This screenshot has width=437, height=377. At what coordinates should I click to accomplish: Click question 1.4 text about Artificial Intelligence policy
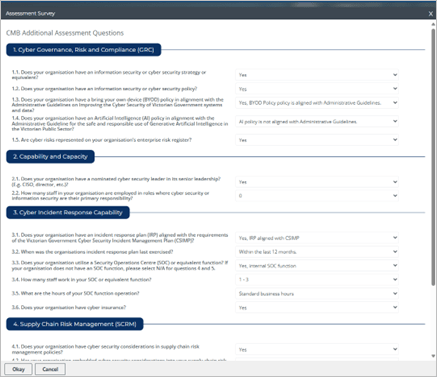(x=120, y=123)
